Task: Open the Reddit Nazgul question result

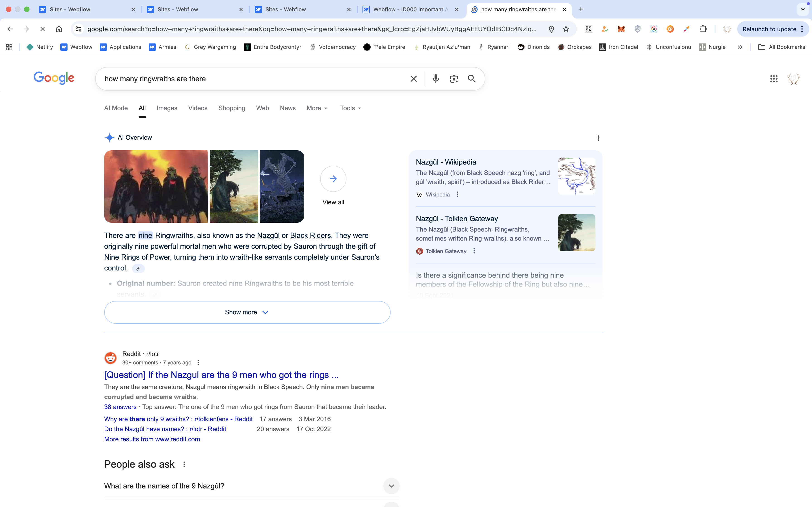Action: pyautogui.click(x=221, y=375)
